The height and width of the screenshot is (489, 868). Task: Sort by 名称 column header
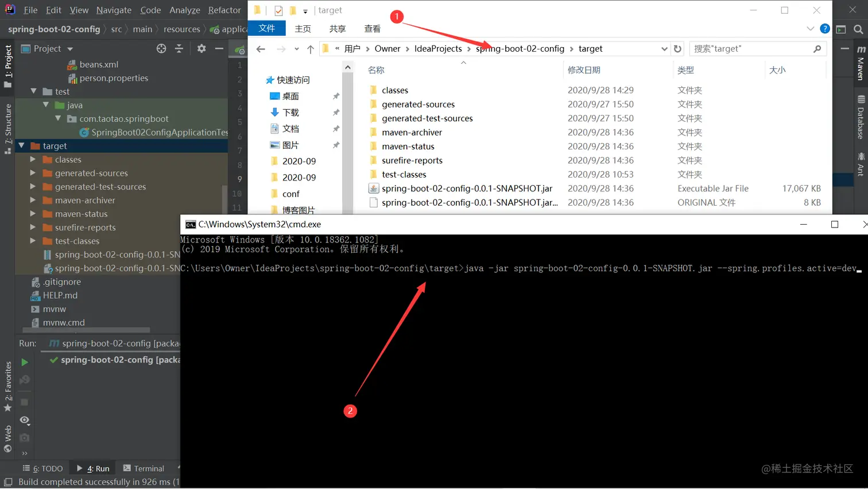point(376,70)
